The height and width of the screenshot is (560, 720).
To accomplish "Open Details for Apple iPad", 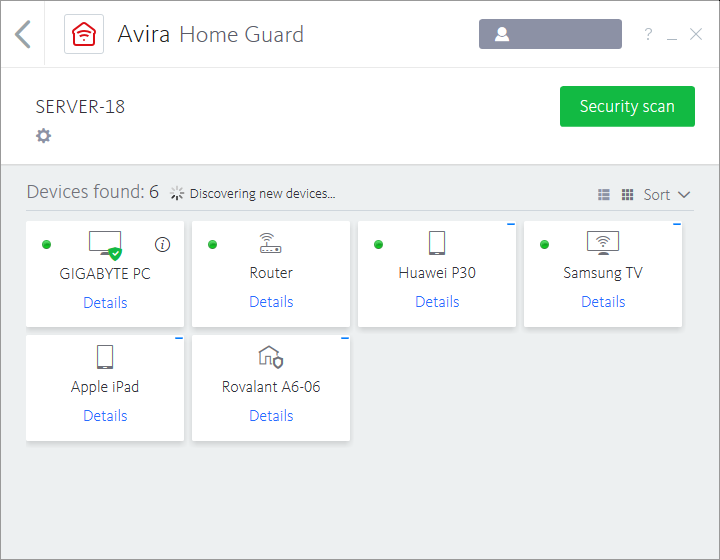I will [x=105, y=416].
